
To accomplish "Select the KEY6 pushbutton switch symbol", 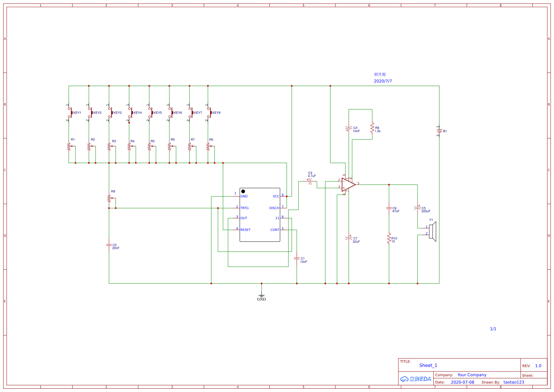I will click(170, 113).
